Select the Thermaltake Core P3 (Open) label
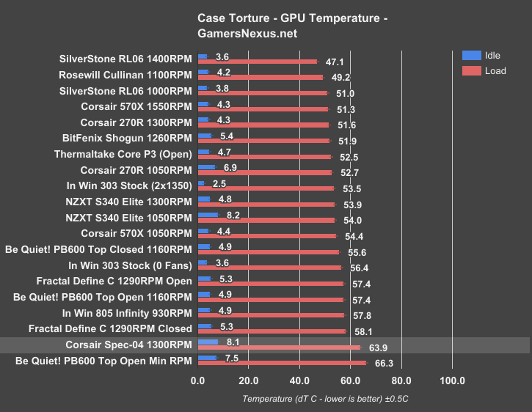Screen dimensions: 532x412 (x=123, y=155)
